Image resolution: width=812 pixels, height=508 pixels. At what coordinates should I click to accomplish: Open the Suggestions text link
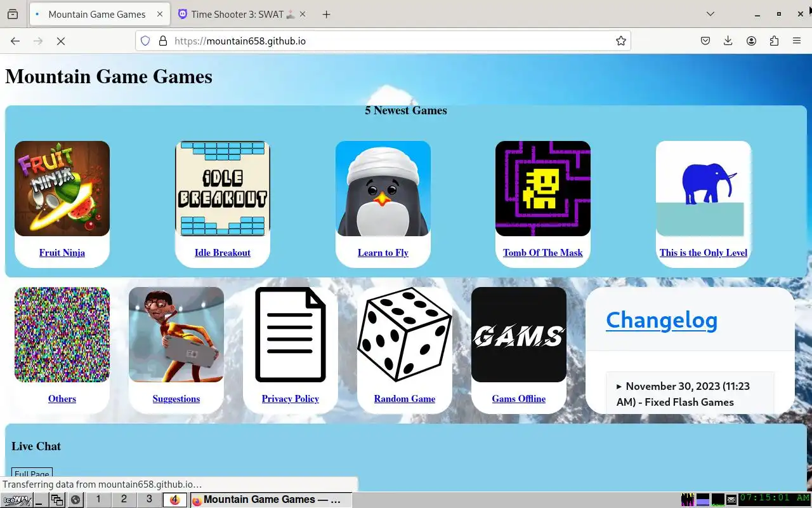[176, 399]
